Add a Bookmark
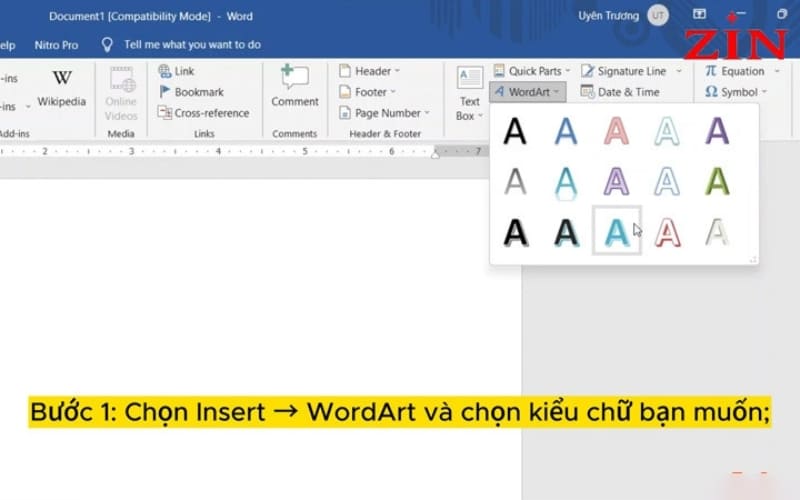Screen dimensions: 800x500 191,92
